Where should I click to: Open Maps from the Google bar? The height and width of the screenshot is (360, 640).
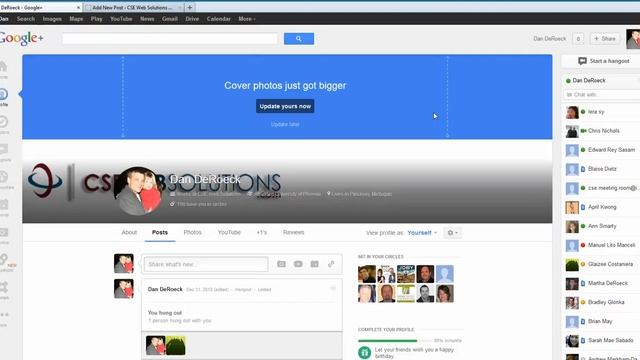click(x=76, y=19)
